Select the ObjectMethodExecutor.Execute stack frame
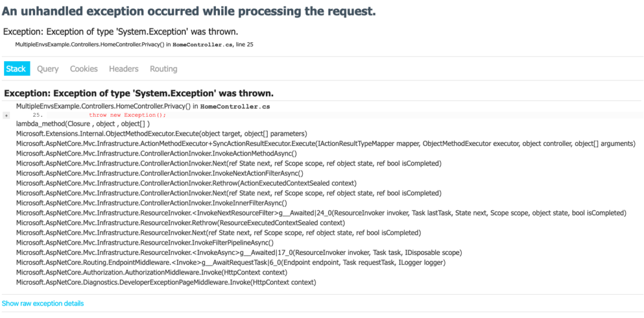The image size is (644, 318). point(161,133)
